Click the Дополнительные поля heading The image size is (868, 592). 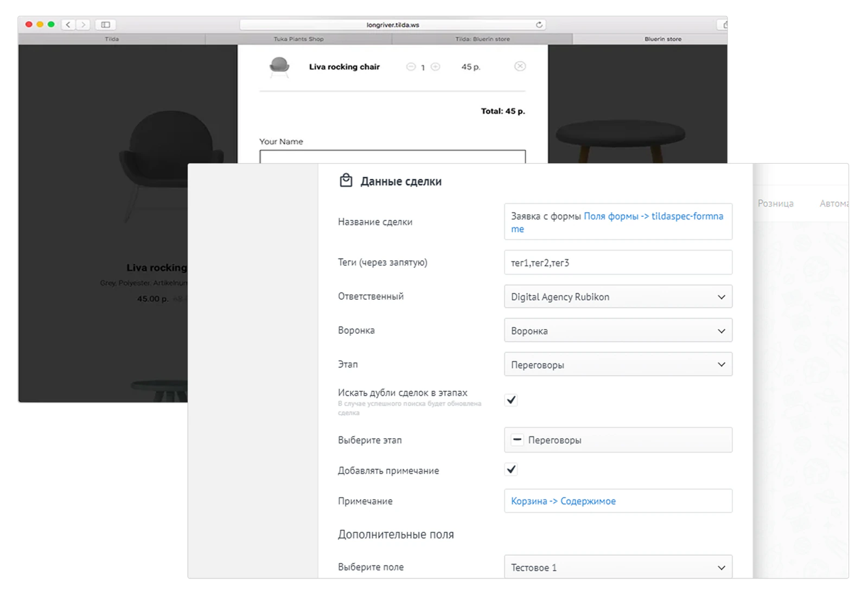pos(396,535)
